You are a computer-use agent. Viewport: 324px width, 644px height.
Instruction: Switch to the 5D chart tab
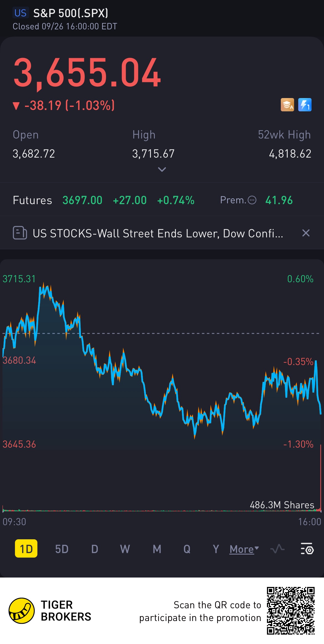pyautogui.click(x=61, y=549)
